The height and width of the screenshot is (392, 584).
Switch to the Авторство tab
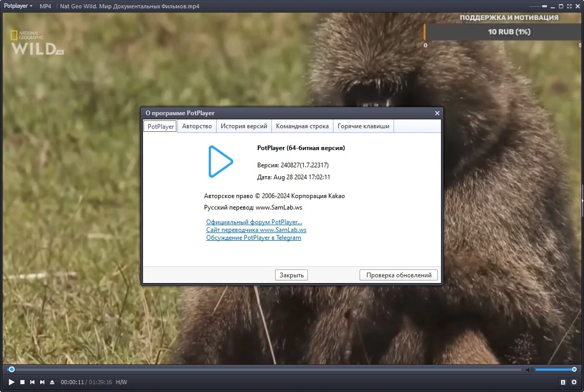point(197,126)
